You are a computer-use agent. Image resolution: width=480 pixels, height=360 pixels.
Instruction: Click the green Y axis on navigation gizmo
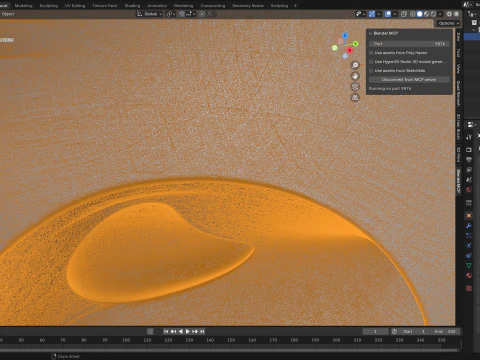click(x=355, y=44)
